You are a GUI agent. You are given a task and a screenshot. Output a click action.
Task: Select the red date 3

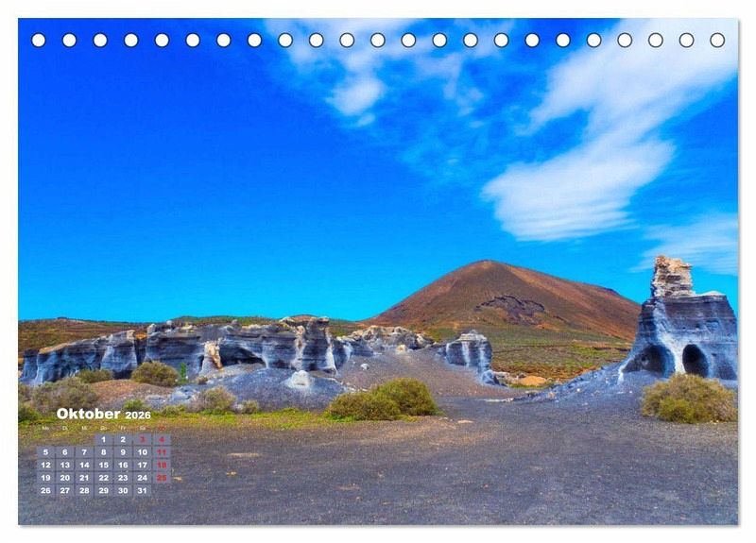pyautogui.click(x=142, y=439)
